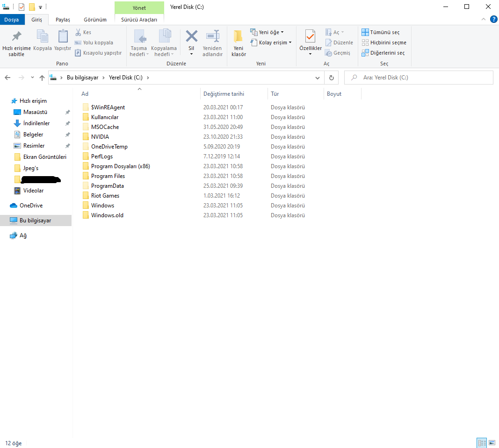Click Diğerlerini seç
499x448 pixels.
pos(383,53)
